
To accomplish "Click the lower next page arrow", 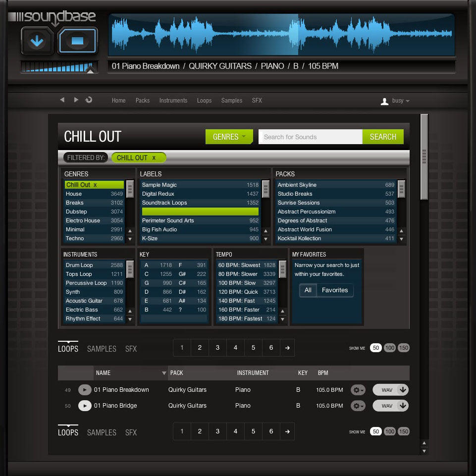I will [x=287, y=431].
